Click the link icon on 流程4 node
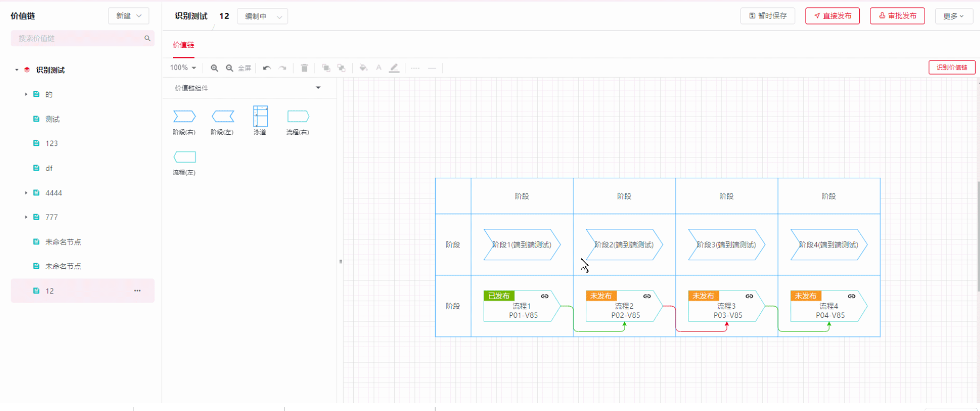 click(852, 297)
